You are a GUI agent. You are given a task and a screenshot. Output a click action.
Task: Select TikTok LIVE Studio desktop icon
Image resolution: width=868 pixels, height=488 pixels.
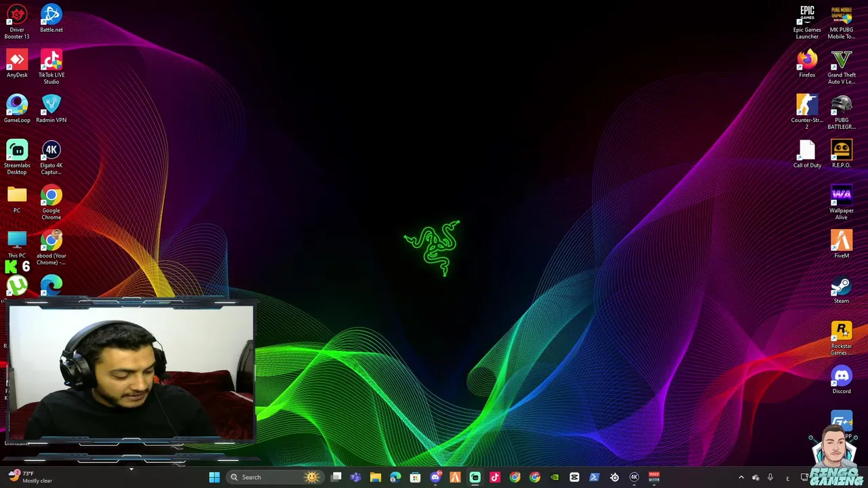pos(51,67)
